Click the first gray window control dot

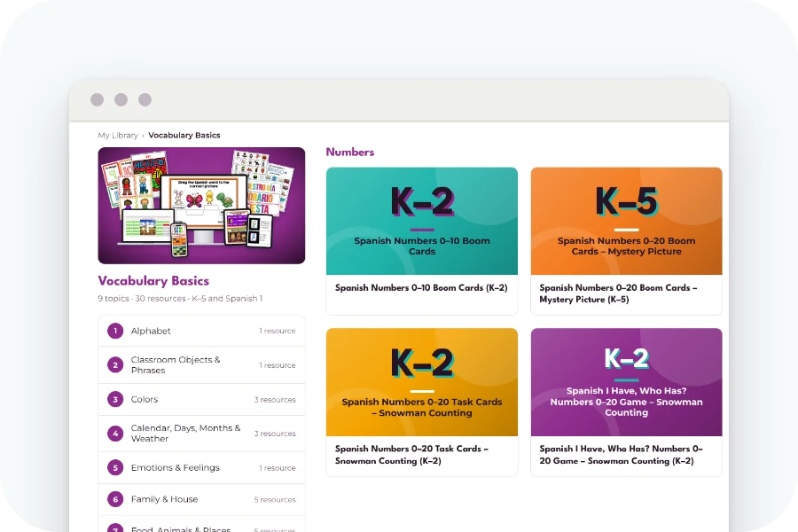coord(98,100)
